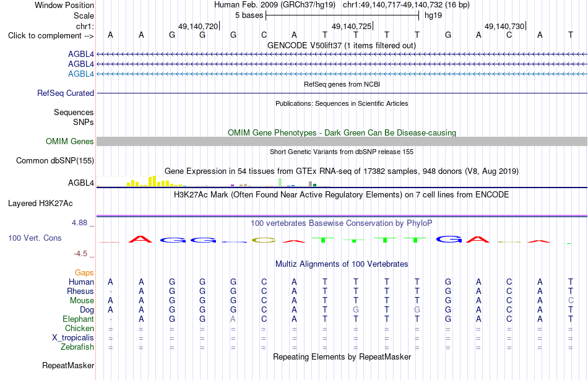Screen dimensions: 588x380
Task: Click the 'Click to complement -->' label
Action: click(51, 36)
